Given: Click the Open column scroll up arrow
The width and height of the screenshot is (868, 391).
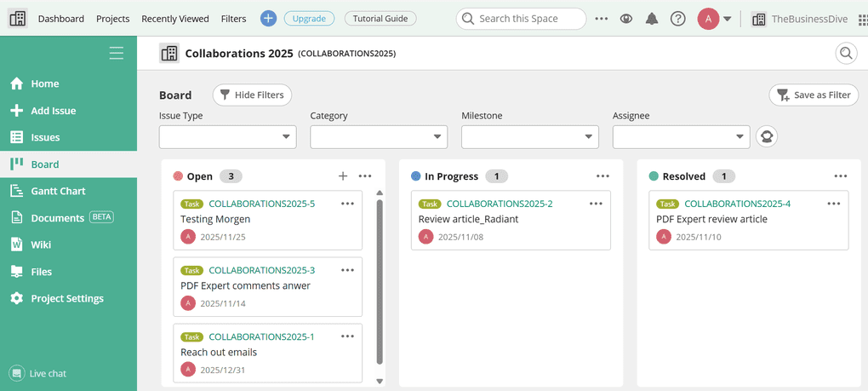Looking at the screenshot, I should pyautogui.click(x=380, y=193).
